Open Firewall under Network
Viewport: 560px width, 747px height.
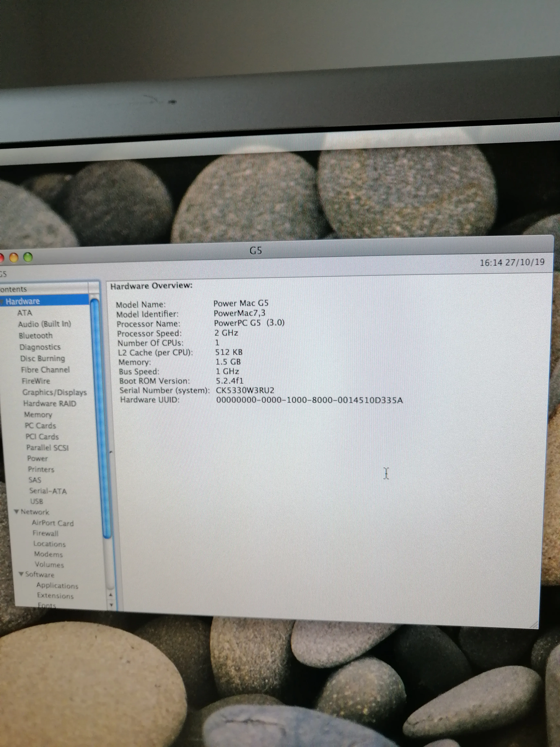click(x=45, y=533)
